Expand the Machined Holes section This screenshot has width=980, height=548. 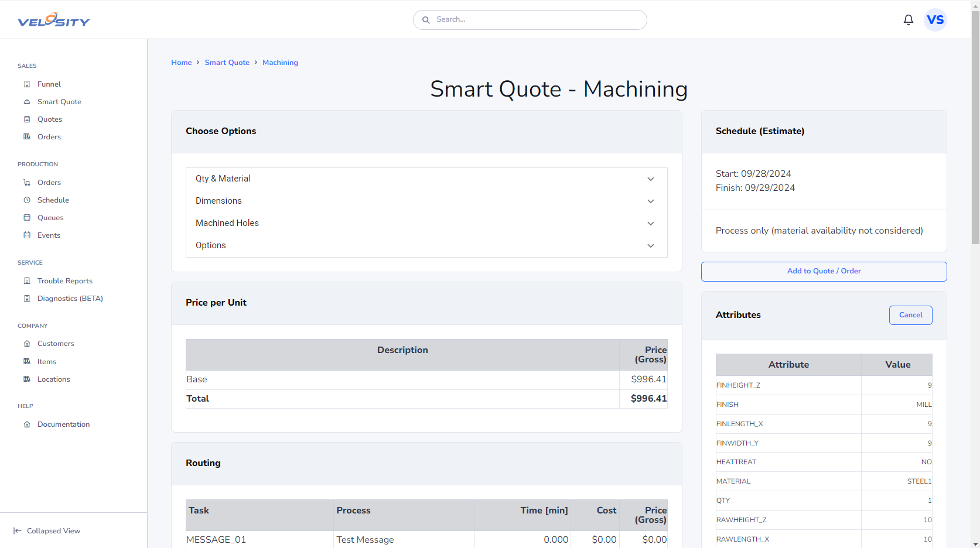pyautogui.click(x=426, y=224)
